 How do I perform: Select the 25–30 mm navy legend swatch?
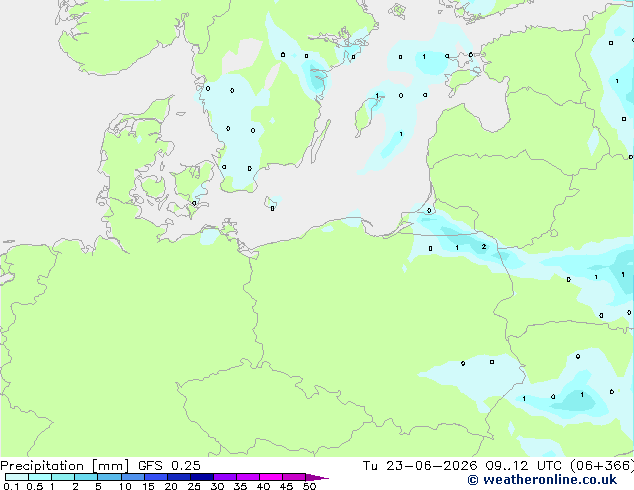pyautogui.click(x=201, y=477)
